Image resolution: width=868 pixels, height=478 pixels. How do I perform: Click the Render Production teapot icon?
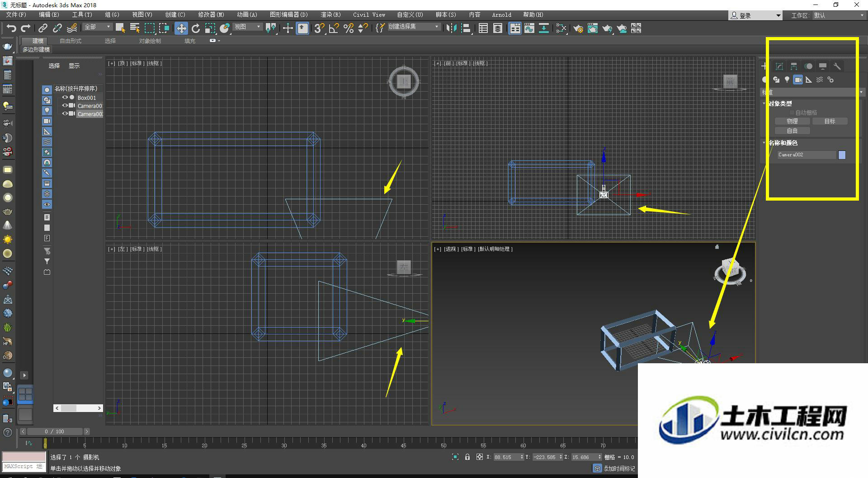(607, 28)
